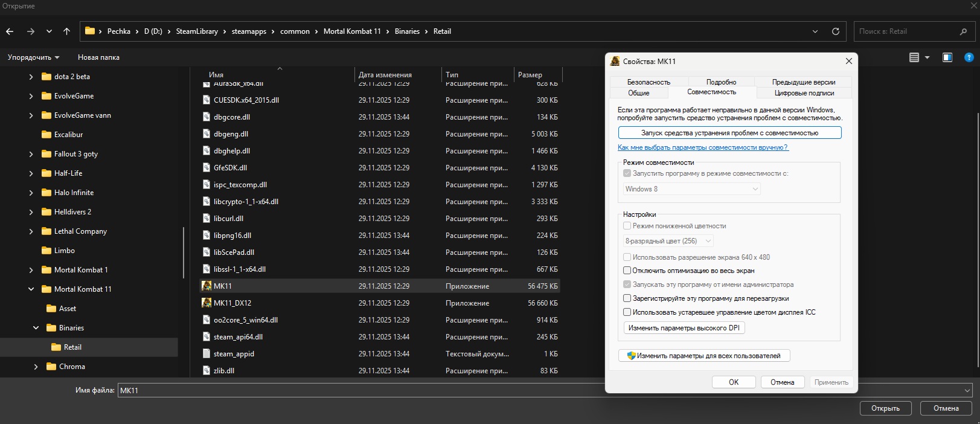Open the Windows 8 compatibility dropdown

pos(691,189)
